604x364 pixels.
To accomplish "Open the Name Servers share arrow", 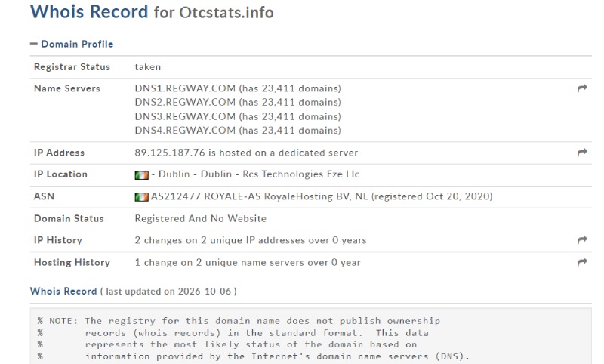I will click(x=582, y=88).
